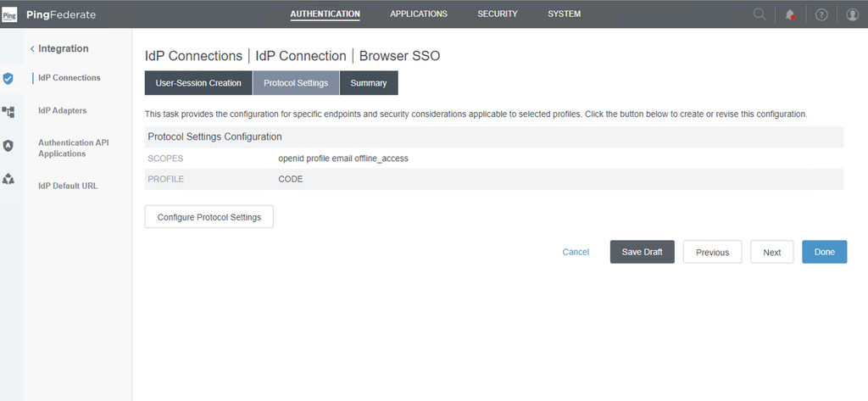
Task: Open the AUTHENTICATION menu
Action: pyautogui.click(x=325, y=14)
